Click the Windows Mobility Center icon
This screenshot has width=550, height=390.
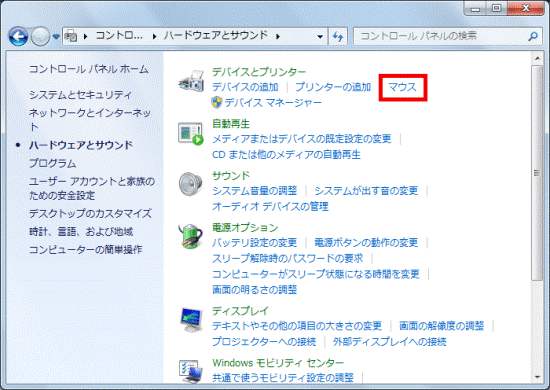[191, 371]
